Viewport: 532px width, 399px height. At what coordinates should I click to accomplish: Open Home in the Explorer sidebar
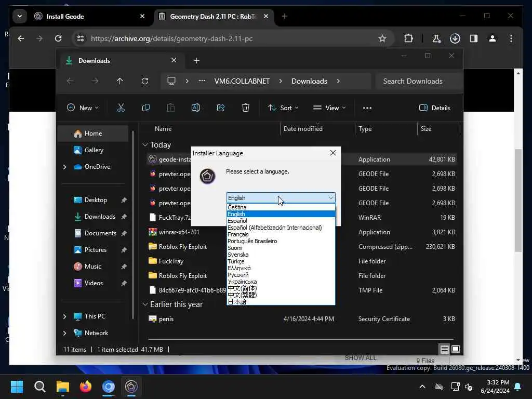coord(94,134)
